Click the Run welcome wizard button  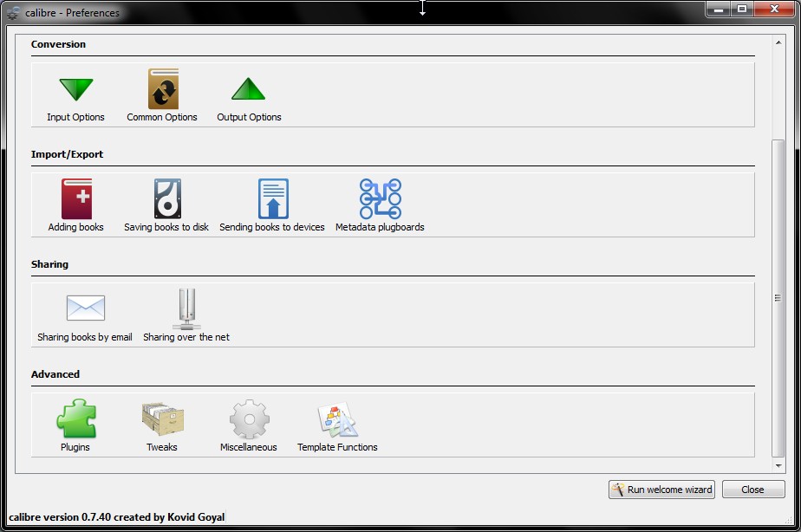point(661,490)
